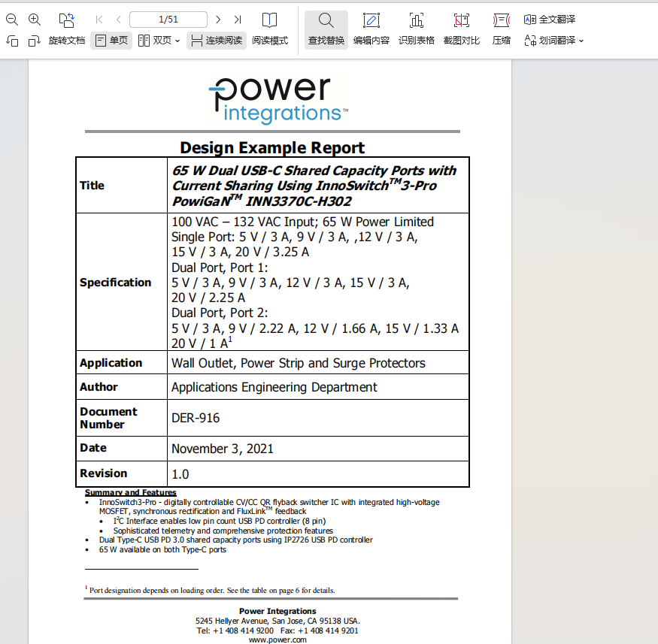The image size is (658, 644).
Task: Switch to Double Page (双页) view
Action: coord(155,41)
